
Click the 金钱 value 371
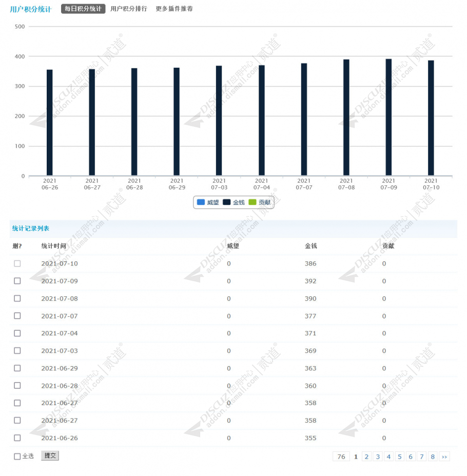click(x=310, y=333)
